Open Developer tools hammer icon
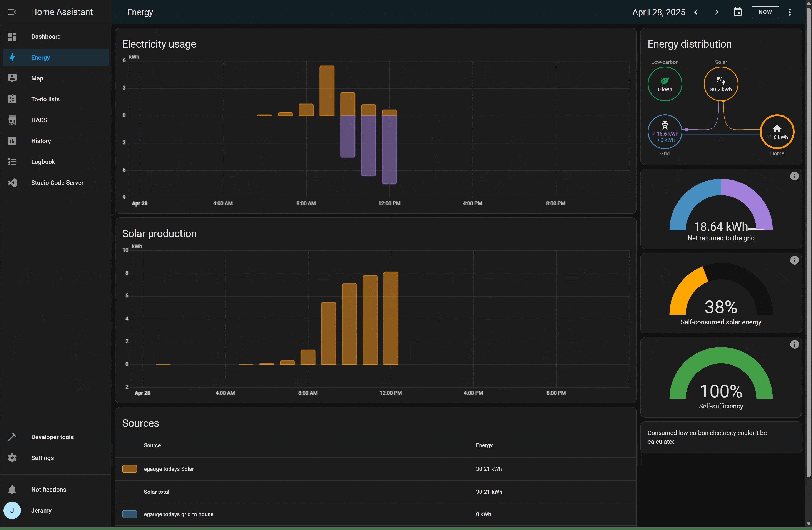This screenshot has height=530, width=812. (x=12, y=437)
